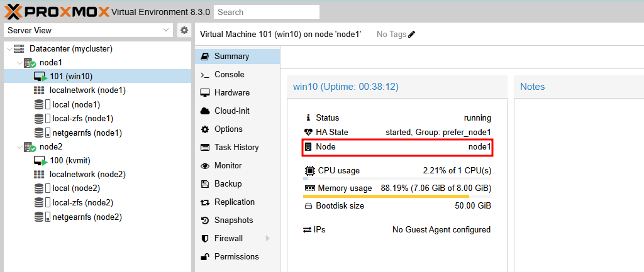Collapse the Datacenter (mycluster) tree
The width and height of the screenshot is (644, 272).
[x=9, y=49]
